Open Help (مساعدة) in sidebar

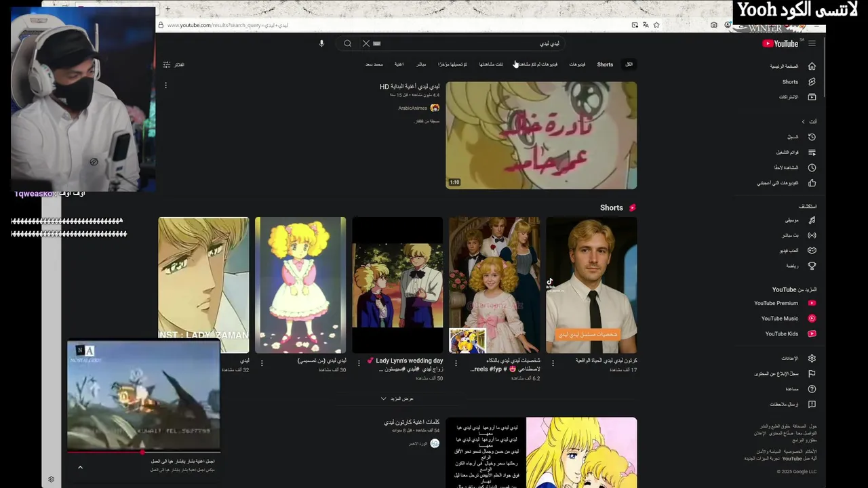pyautogui.click(x=800, y=389)
